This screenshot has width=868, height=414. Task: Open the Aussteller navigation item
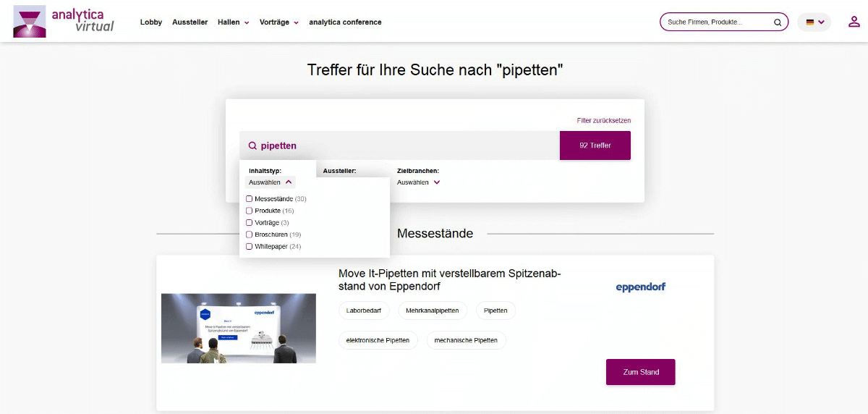[x=190, y=22]
